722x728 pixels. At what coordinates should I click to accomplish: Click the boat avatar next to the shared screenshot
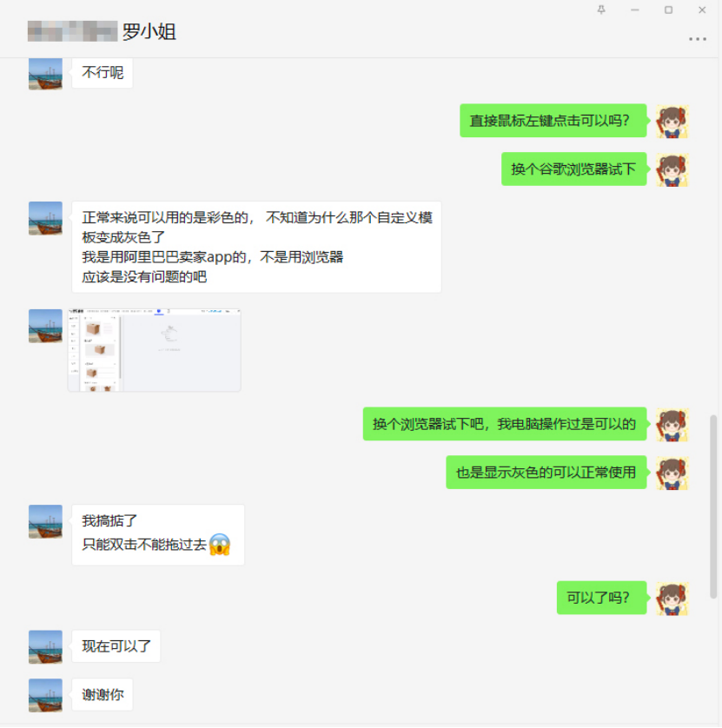[x=45, y=326]
